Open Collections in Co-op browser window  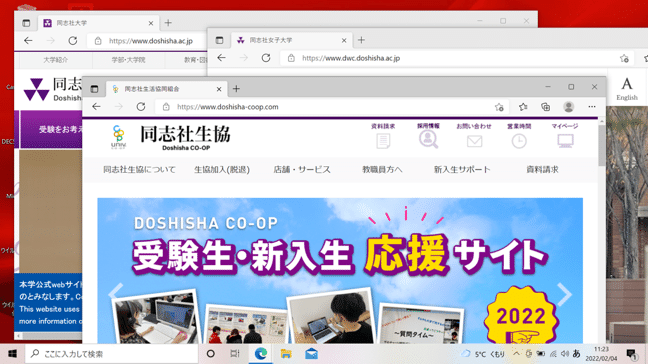546,107
